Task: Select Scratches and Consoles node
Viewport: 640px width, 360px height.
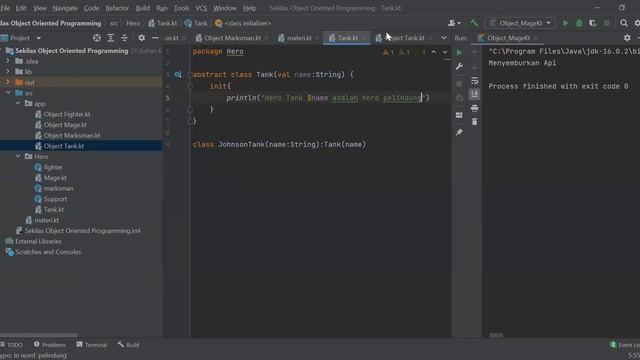Action: click(47, 252)
